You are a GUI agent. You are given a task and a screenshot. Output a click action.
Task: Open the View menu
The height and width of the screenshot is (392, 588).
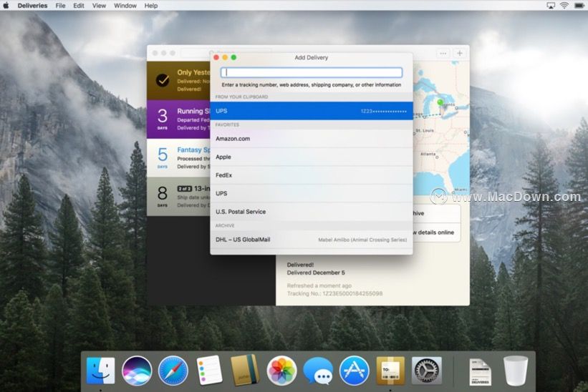point(99,6)
